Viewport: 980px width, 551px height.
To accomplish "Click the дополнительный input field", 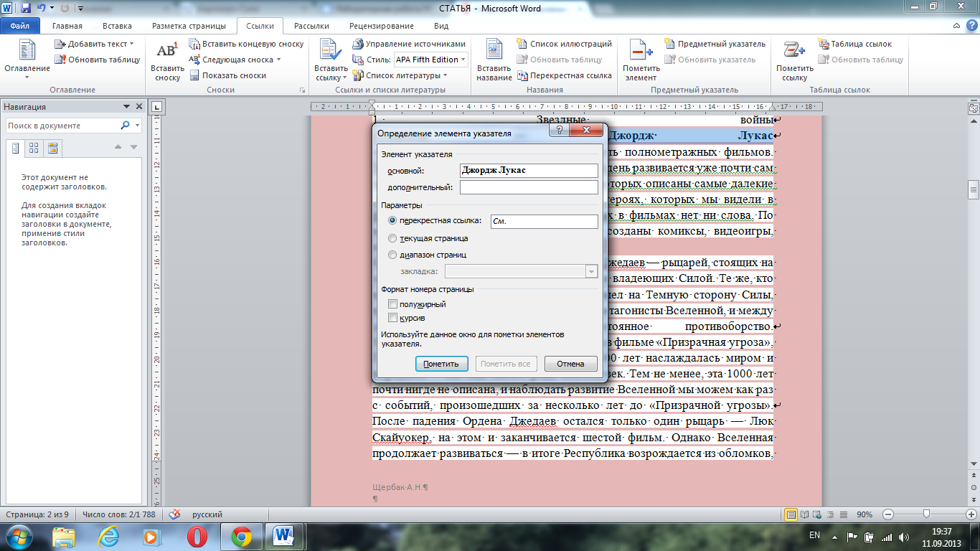I will point(529,187).
